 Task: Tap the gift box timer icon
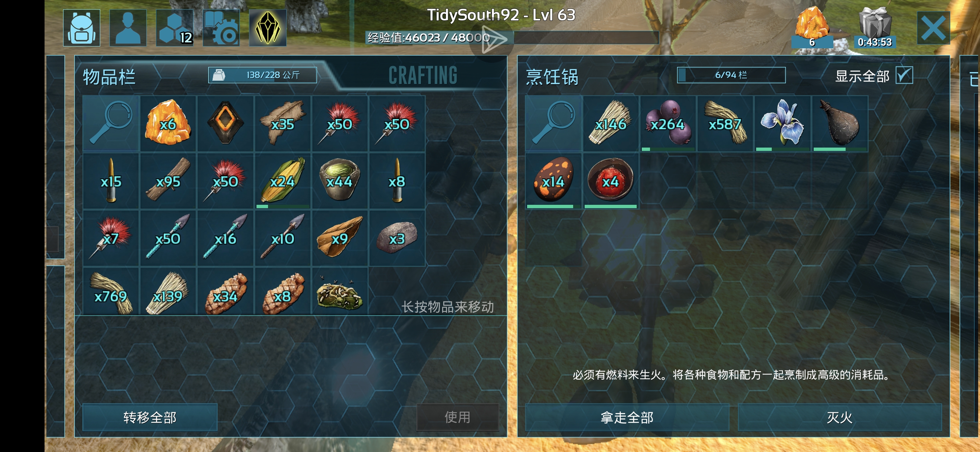click(x=875, y=28)
